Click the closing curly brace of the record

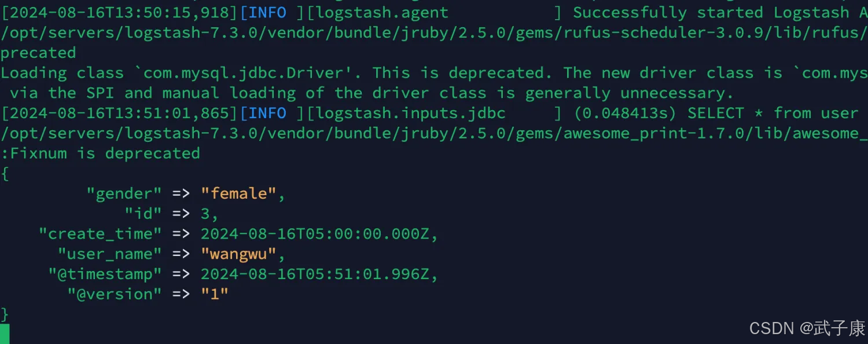pyautogui.click(x=5, y=314)
